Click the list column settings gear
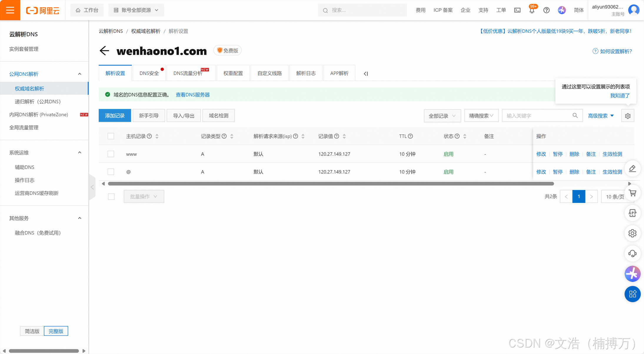Image resolution: width=644 pixels, height=354 pixels. (628, 116)
